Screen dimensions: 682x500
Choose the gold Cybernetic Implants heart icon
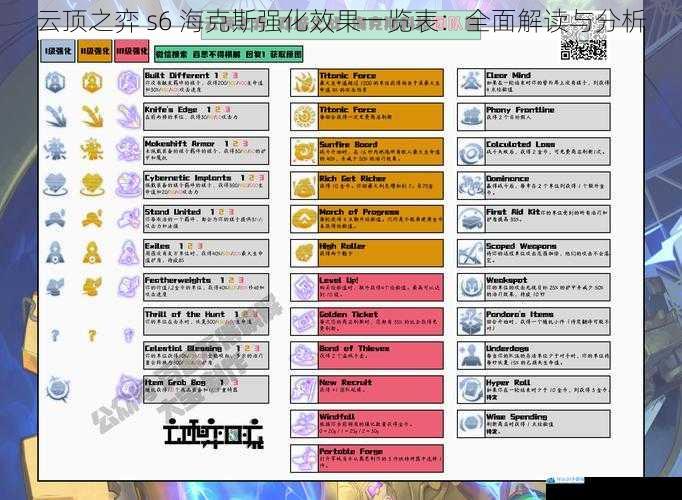(x=92, y=184)
